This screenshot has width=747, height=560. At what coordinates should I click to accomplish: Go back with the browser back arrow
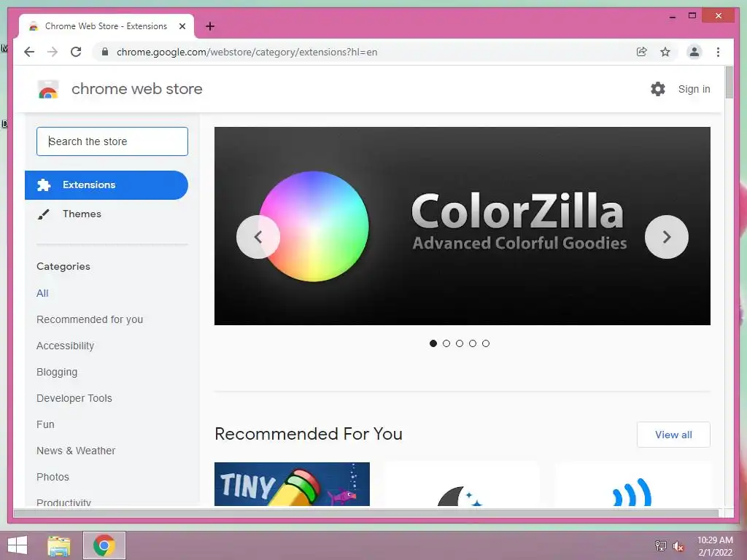(x=29, y=52)
